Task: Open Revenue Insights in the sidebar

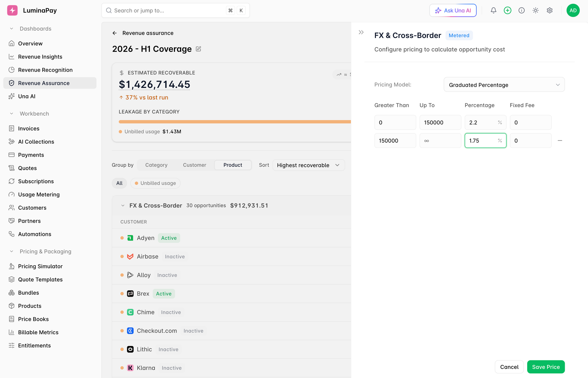Action: [50, 57]
